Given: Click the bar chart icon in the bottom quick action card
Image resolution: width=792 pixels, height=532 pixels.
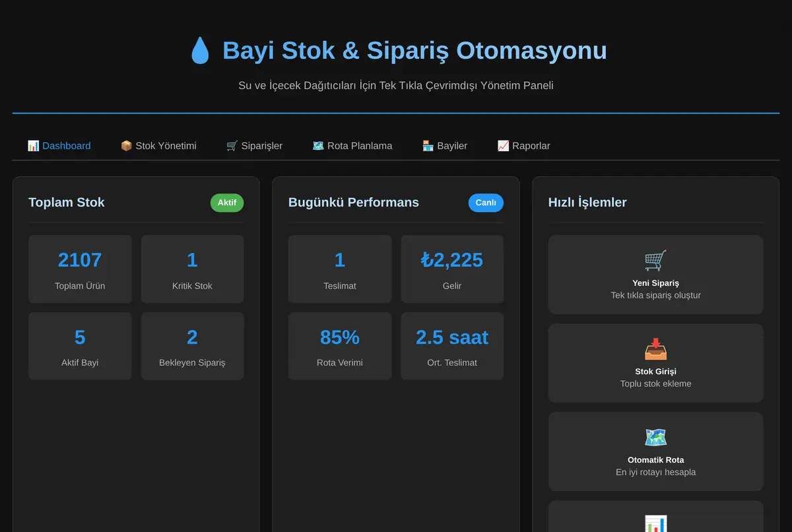Looking at the screenshot, I should pos(655,524).
